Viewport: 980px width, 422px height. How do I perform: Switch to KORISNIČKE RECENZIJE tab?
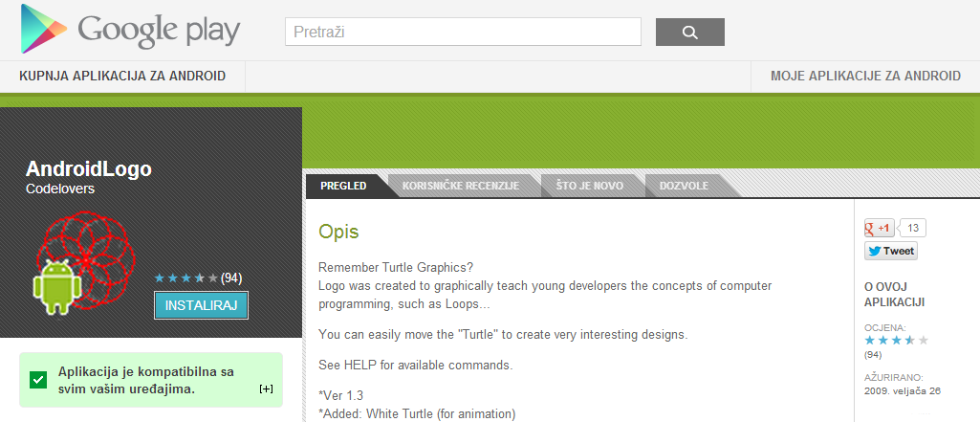pos(460,186)
